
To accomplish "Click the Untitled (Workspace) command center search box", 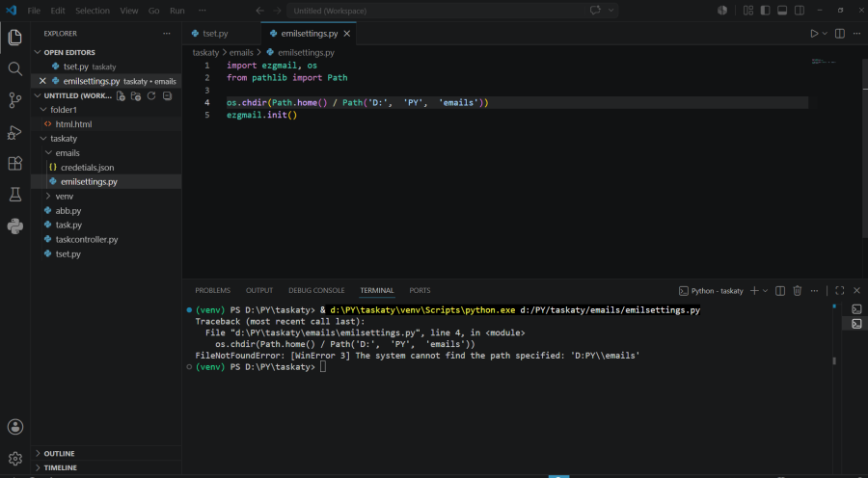I will tap(436, 11).
